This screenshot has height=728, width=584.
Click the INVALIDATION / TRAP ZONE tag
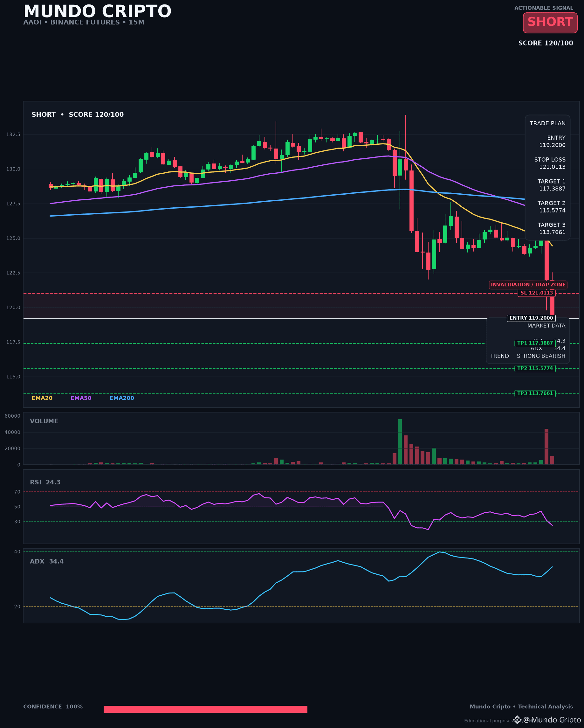528,285
